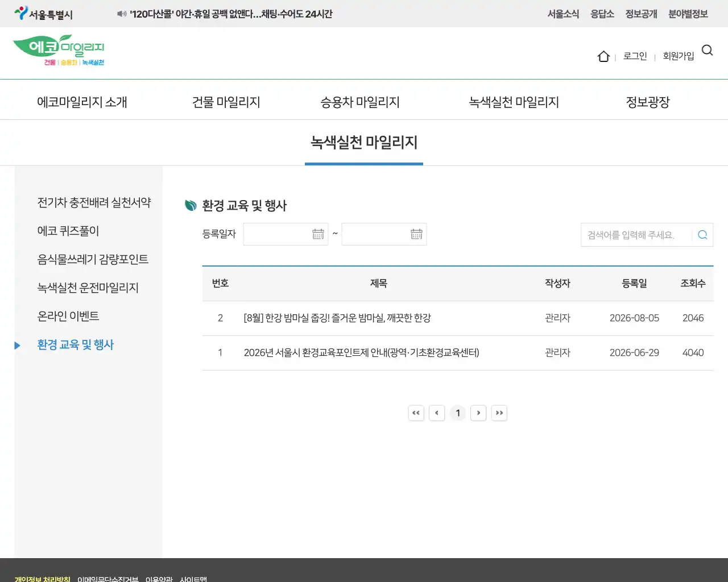The width and height of the screenshot is (728, 582).
Task: Open the 에코마일리지 소개 menu
Action: (82, 102)
